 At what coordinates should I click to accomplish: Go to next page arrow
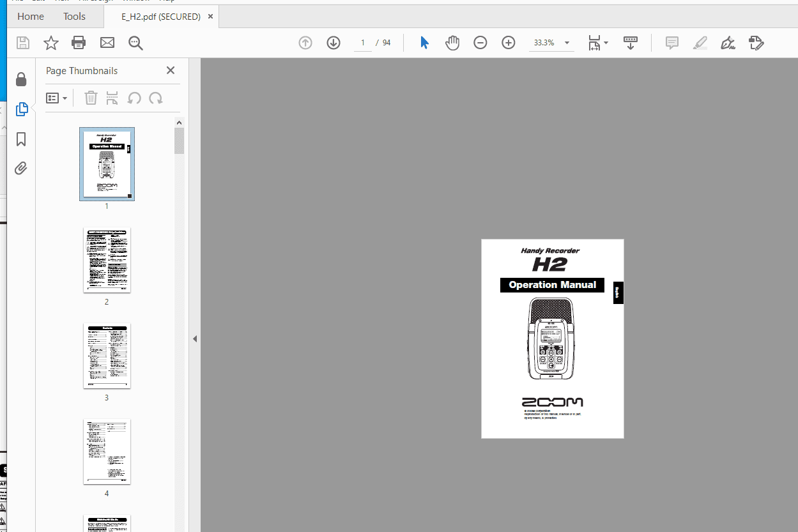click(334, 43)
